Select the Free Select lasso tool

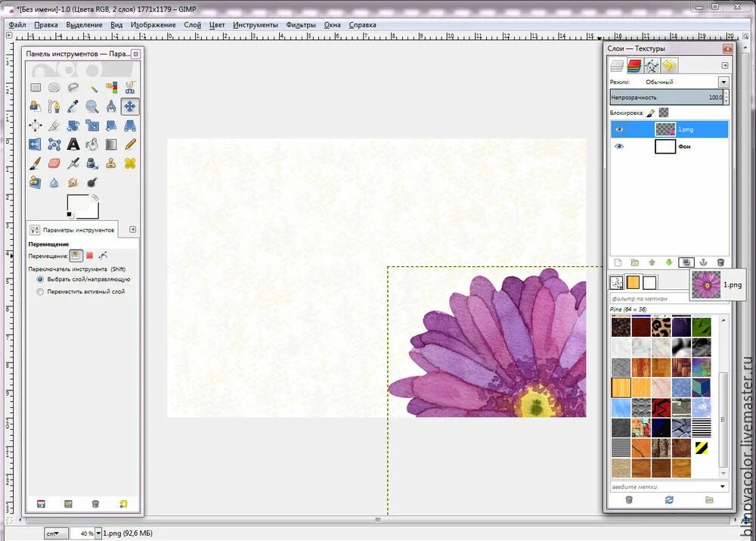click(73, 87)
